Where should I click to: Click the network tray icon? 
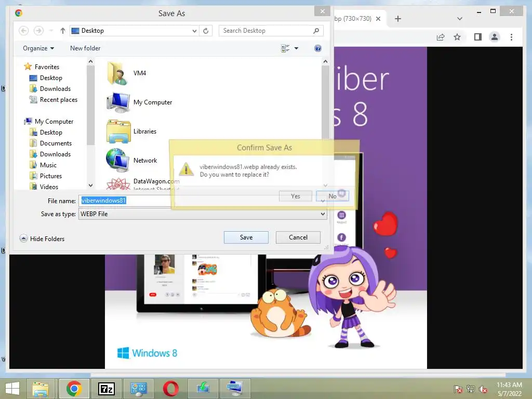point(470,389)
